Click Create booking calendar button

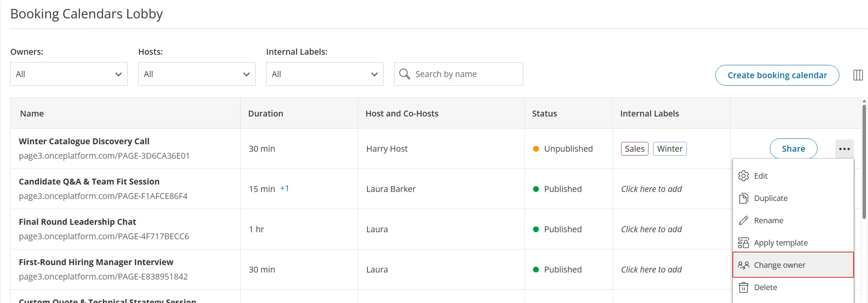pyautogui.click(x=777, y=75)
